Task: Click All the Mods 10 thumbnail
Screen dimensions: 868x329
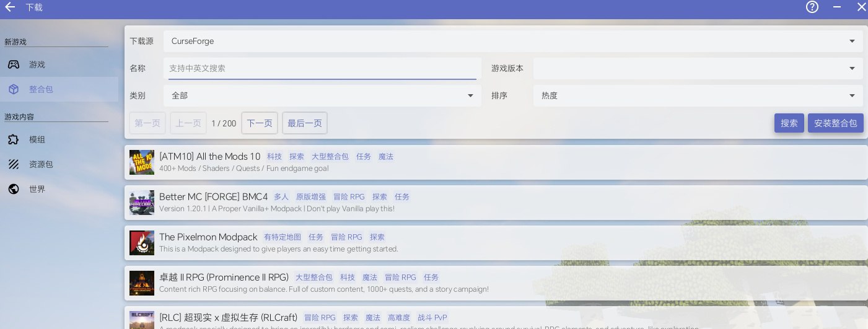Action: tap(142, 162)
